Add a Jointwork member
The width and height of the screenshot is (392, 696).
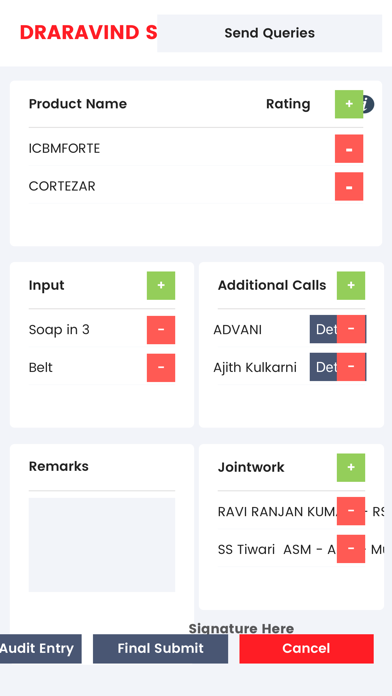pos(351,467)
